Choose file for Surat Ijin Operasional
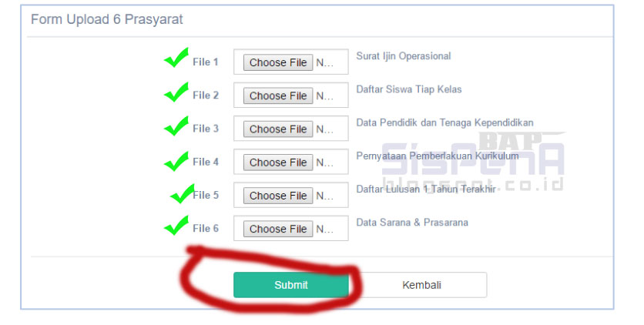 (x=278, y=62)
